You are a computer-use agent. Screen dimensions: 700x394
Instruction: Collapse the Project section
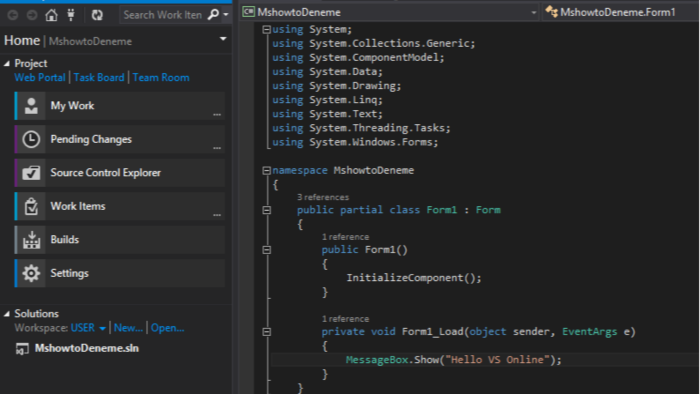click(x=7, y=64)
